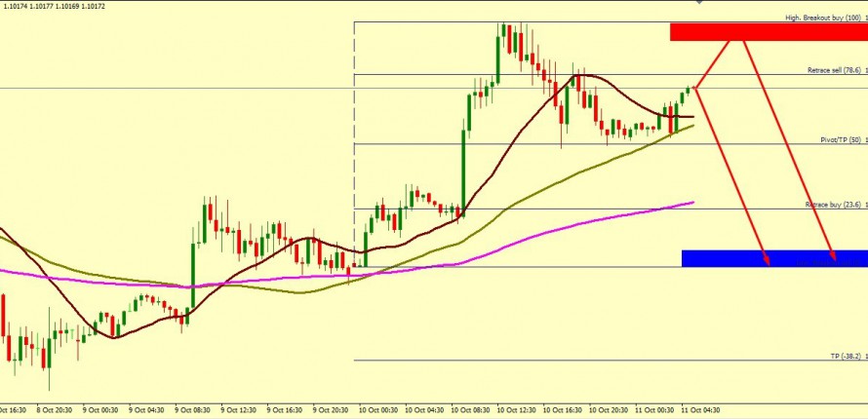This screenshot has width=868, height=419.
Task: Click the '10 Oct 00:30' time axis label
Action: tap(376, 410)
